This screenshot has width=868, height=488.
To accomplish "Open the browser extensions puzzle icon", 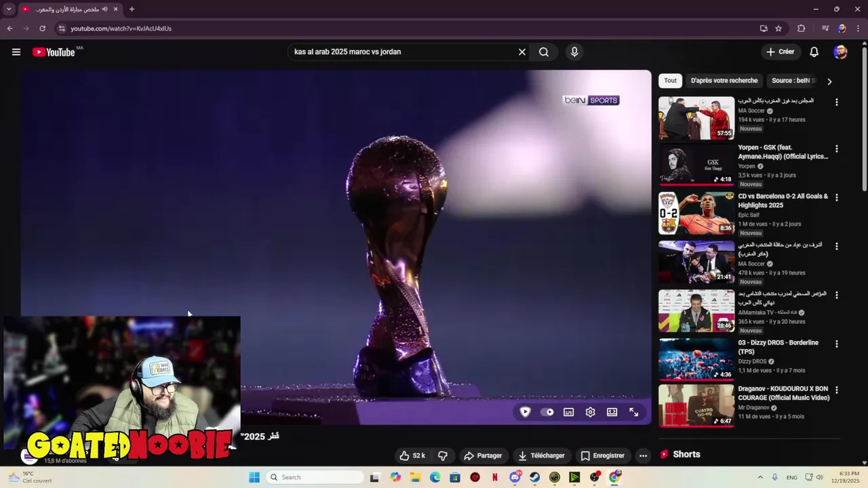I will [x=802, y=28].
